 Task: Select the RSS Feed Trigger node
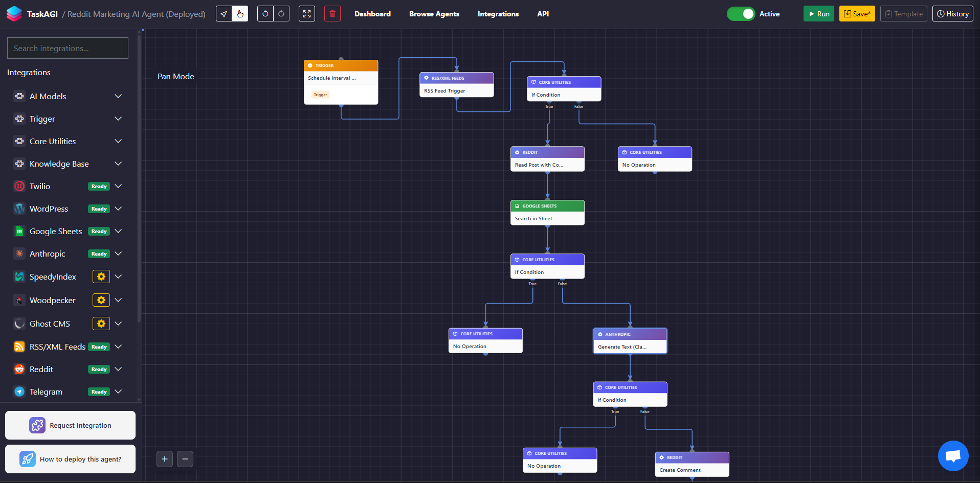tap(457, 85)
